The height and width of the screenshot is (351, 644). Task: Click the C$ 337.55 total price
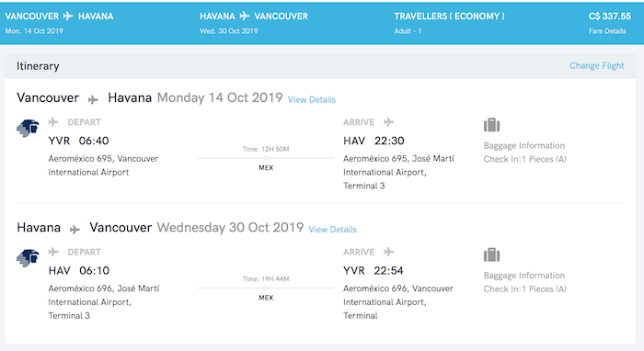(609, 17)
